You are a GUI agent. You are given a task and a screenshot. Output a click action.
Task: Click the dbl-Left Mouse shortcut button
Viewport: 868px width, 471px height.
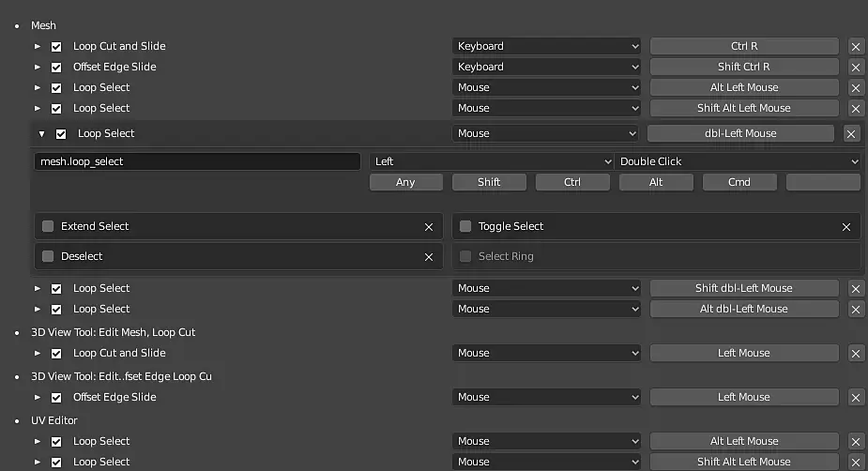tap(740, 133)
